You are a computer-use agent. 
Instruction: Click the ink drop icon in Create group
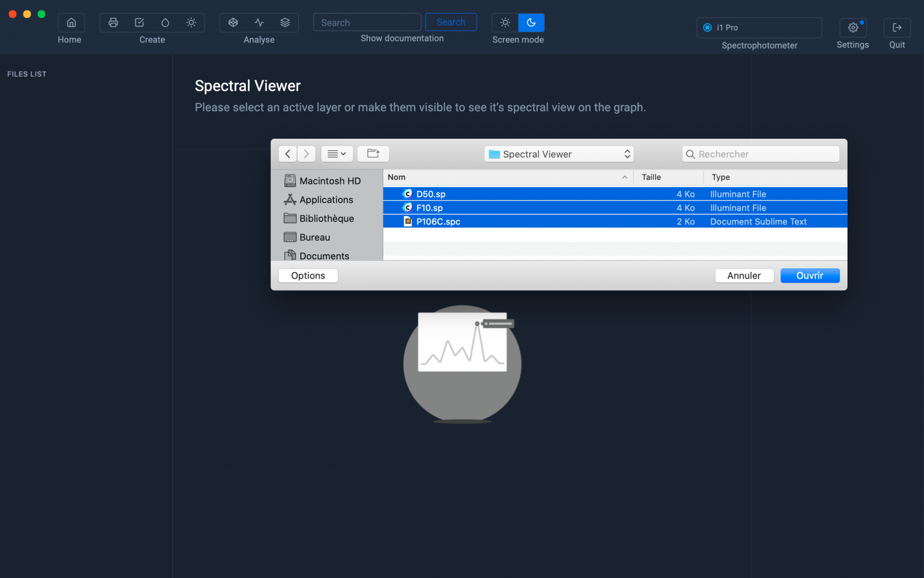165,23
